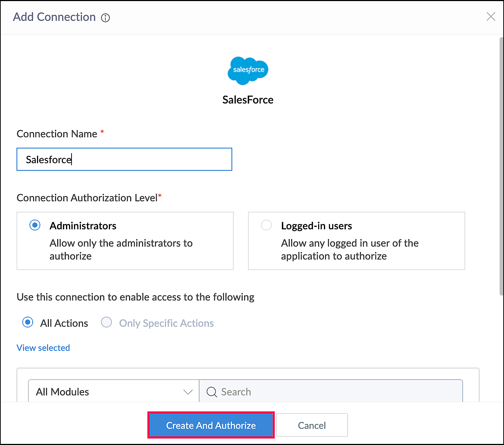Viewport: 504px width, 445px height.
Task: Focus the Connection Name text field
Action: (124, 159)
